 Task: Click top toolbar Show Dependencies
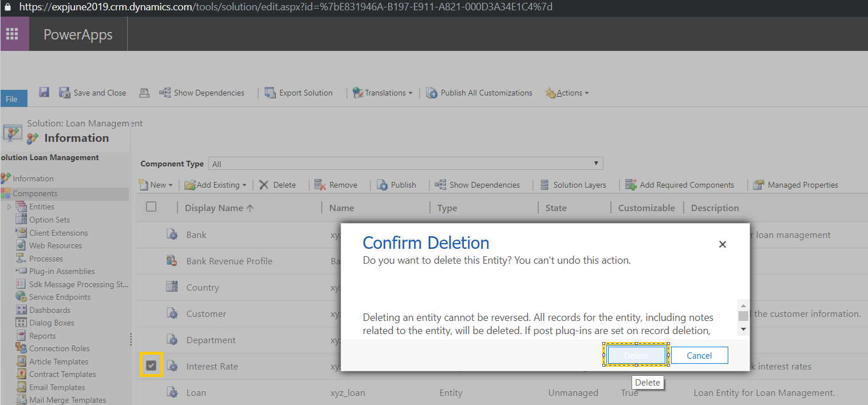(x=202, y=93)
